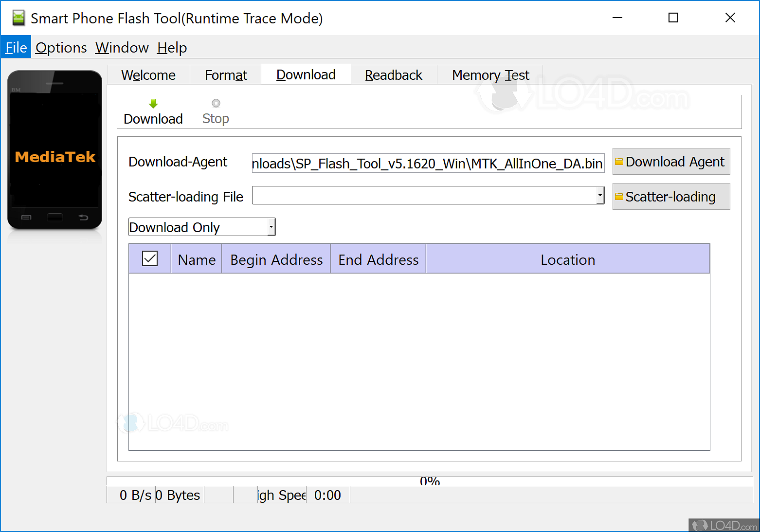Click the 0% progress bar

(430, 481)
